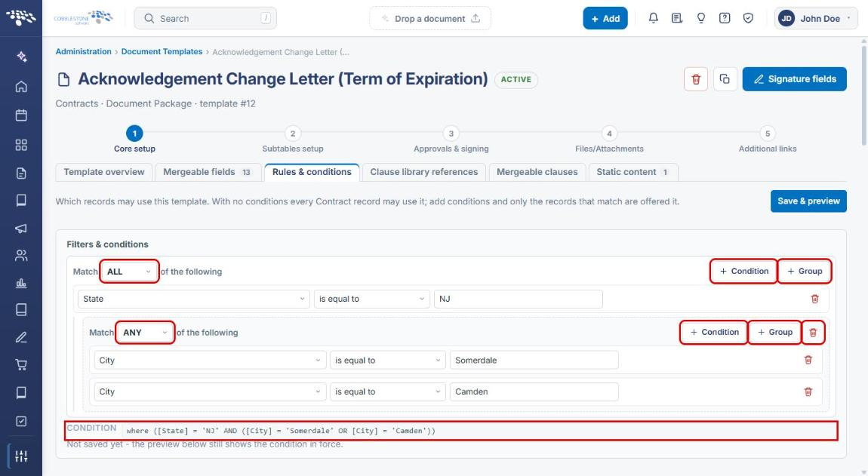This screenshot has height=476, width=868.
Task: Click the CobbleStone logo in the header
Action: pyautogui.click(x=83, y=17)
